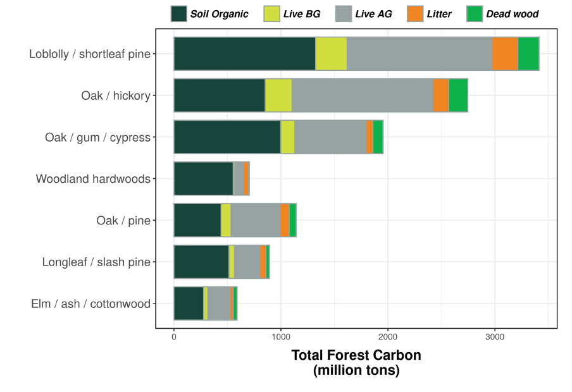
Task: Click gray Live AG segment of Oak / hickory bar
Action: click(362, 95)
